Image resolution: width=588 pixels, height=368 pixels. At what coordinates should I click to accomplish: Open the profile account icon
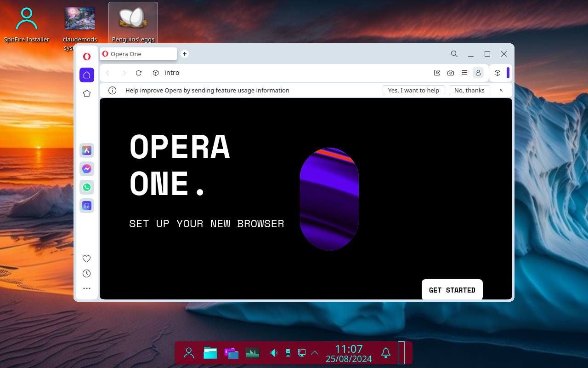pyautogui.click(x=478, y=73)
